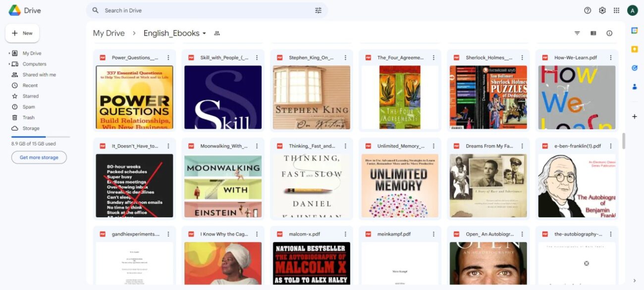The image size is (644, 290).
Task: Click the New button
Action: (x=22, y=33)
